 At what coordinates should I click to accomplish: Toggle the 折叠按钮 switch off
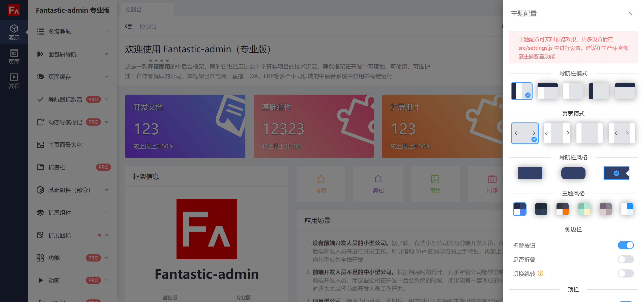coord(626,245)
